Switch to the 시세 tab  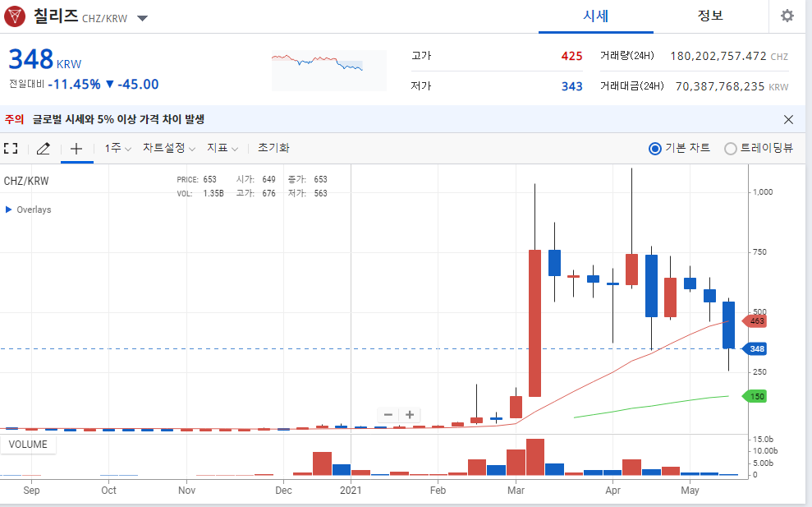click(x=595, y=16)
